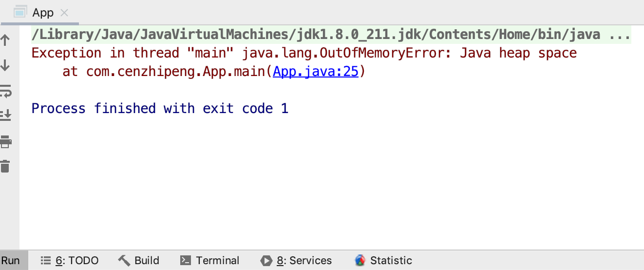
Task: Click the 'at com.cenzhipeng.App.main' text
Action: [x=166, y=72]
